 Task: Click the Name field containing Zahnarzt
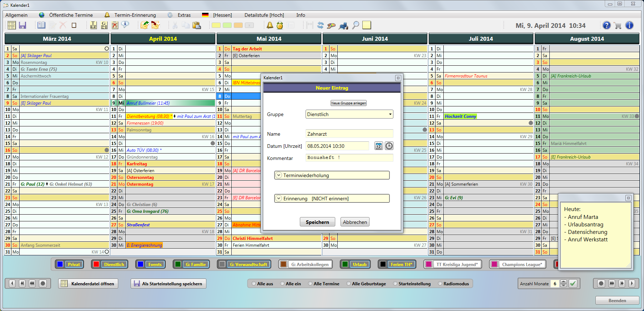click(349, 134)
